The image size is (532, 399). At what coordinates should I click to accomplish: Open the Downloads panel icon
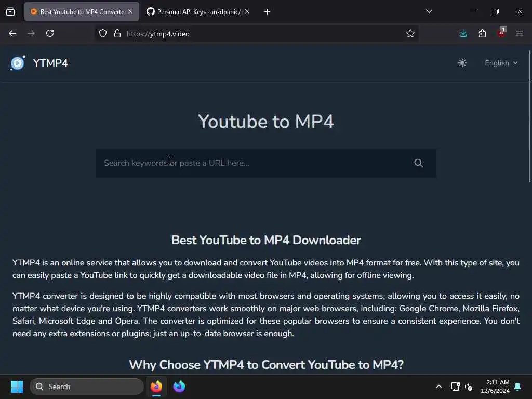[463, 34]
